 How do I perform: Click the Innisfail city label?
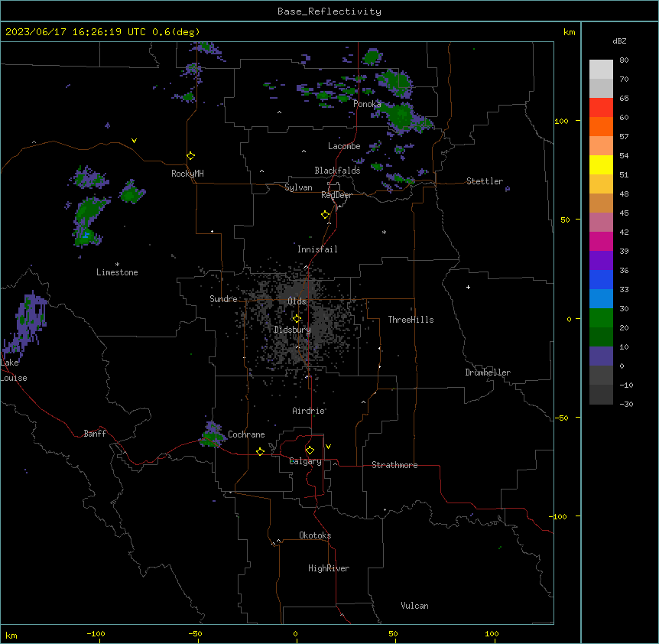317,249
